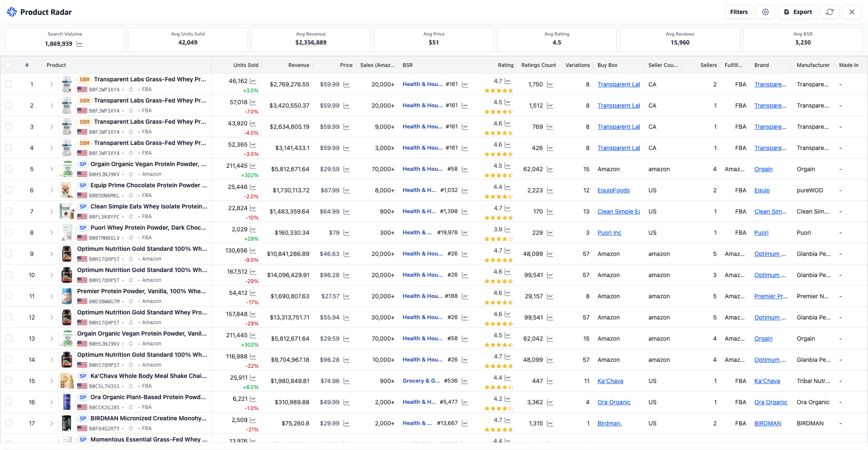868x450 pixels.
Task: Select checkbox for Ka'Chava row 15
Action: coord(8,381)
